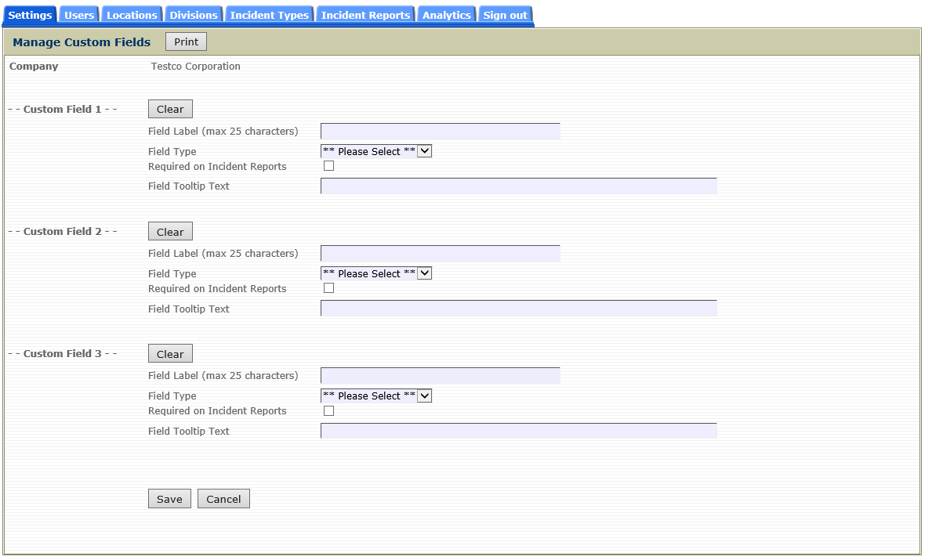Viewport: 925px width, 560px height.
Task: Click the Custom Field 3 section label
Action: tap(63, 353)
